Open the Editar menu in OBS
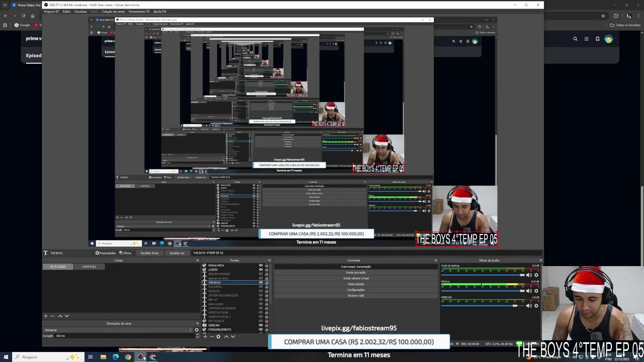Viewport: 644px width, 362px height. point(66,12)
